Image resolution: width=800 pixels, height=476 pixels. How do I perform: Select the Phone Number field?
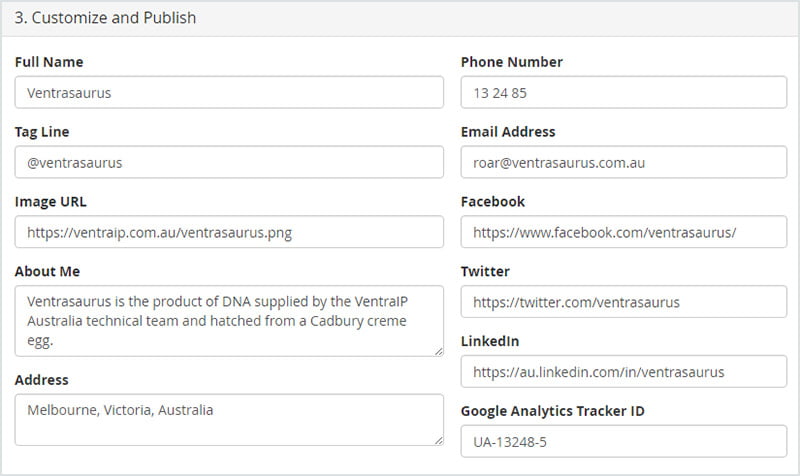[623, 92]
